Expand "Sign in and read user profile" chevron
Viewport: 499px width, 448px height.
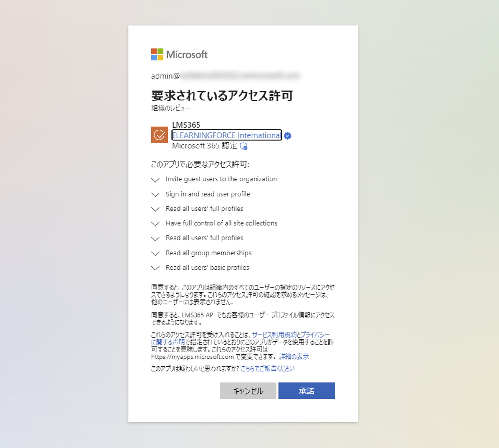tap(155, 195)
